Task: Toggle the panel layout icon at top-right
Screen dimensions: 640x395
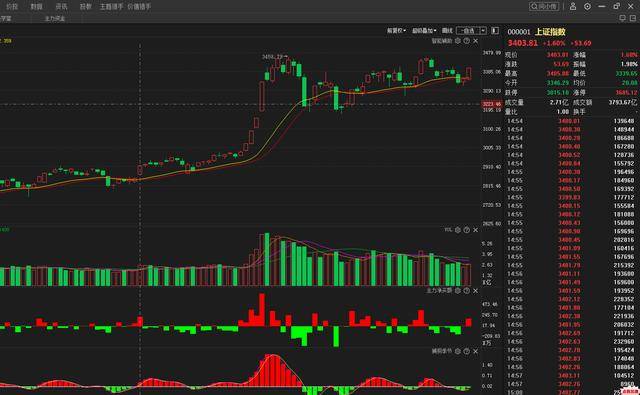Action: click(x=633, y=18)
